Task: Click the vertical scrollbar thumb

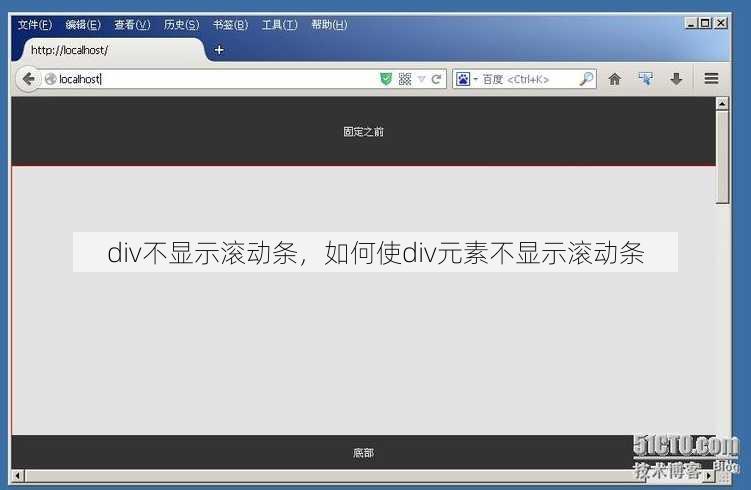Action: (722, 157)
